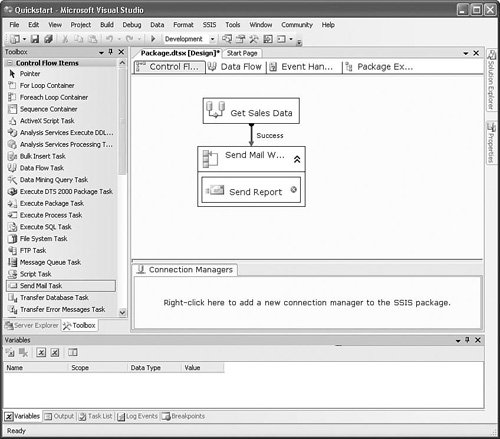Click the Name column header in Variables
The height and width of the screenshot is (439, 500).
[36, 368]
